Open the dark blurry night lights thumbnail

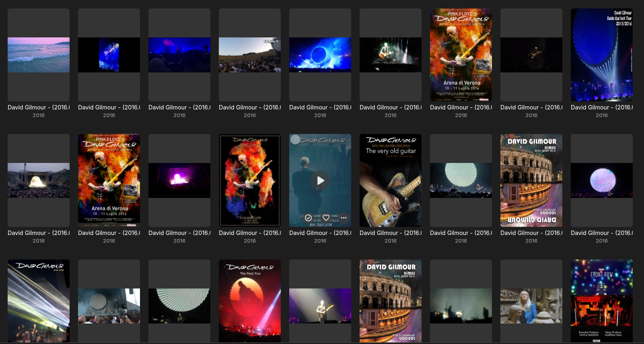pos(461,301)
